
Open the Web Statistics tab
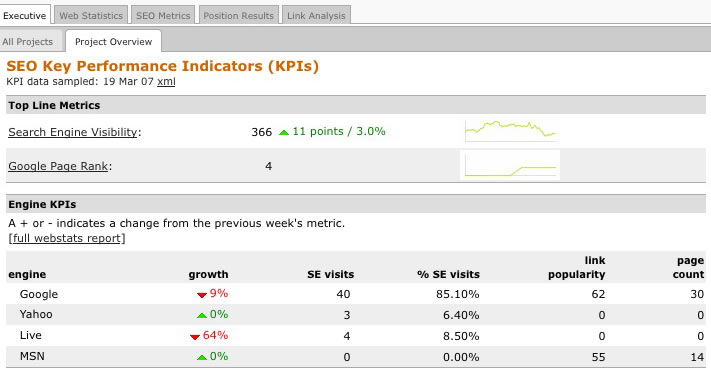click(x=91, y=15)
